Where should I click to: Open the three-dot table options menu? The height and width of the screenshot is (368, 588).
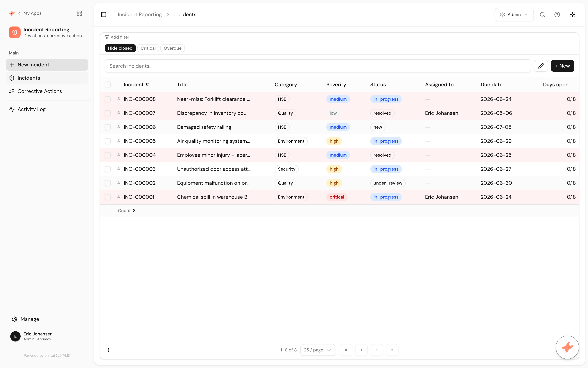pos(108,350)
